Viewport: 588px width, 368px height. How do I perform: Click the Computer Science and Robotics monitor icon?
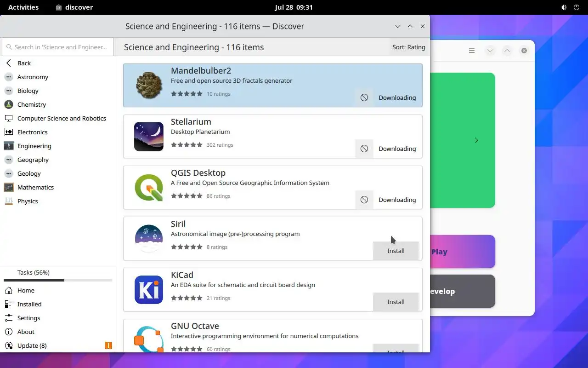coord(9,118)
